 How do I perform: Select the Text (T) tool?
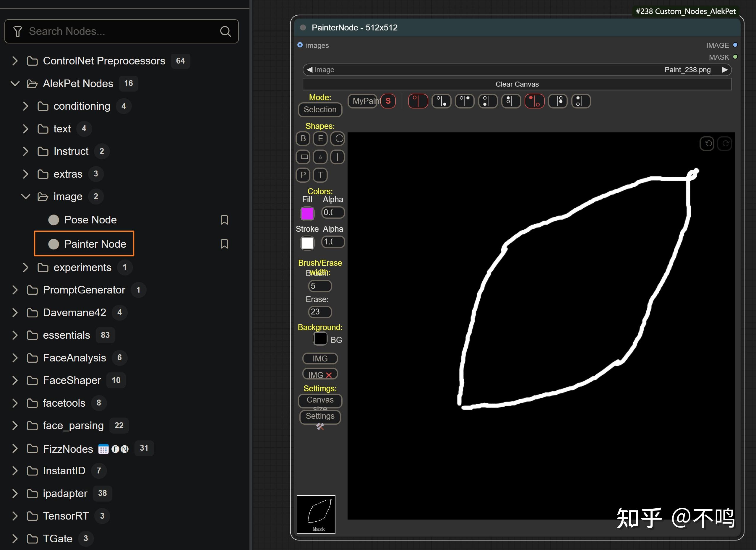320,175
